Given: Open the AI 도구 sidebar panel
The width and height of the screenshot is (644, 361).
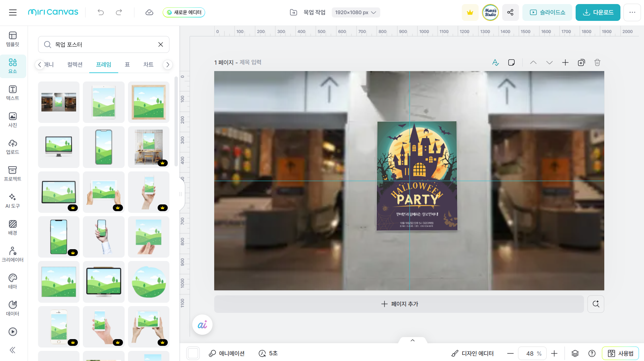Looking at the screenshot, I should click(x=13, y=201).
